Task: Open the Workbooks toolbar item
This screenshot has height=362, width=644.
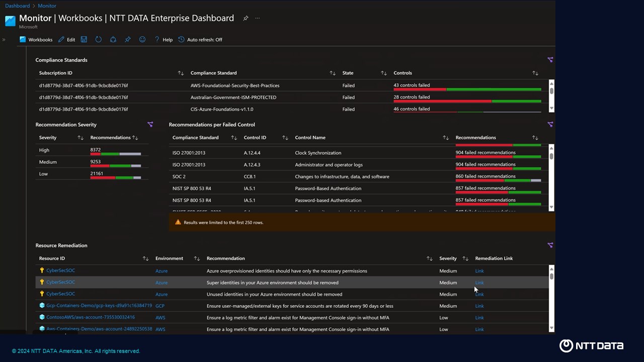Action: (x=36, y=40)
